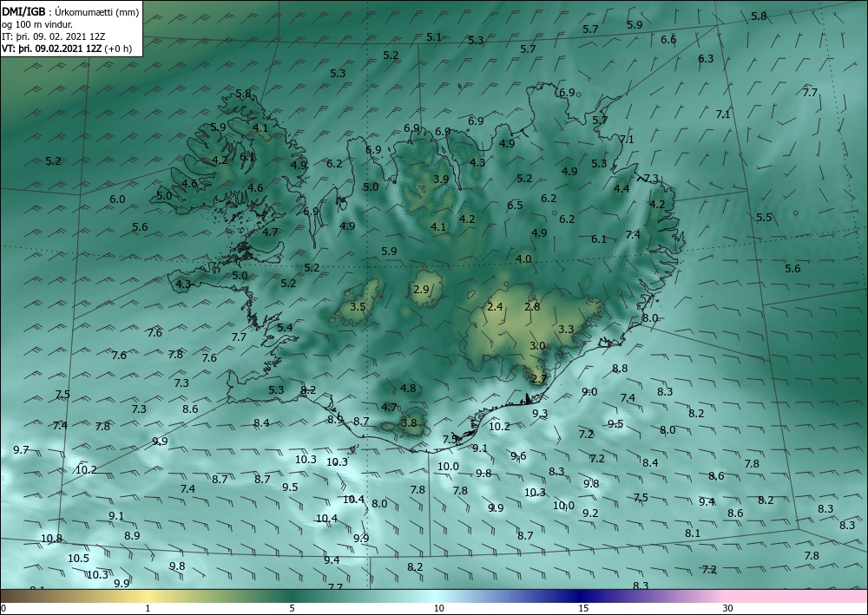
Task: Select the 10.5 value in the lower left
Action: tap(79, 558)
